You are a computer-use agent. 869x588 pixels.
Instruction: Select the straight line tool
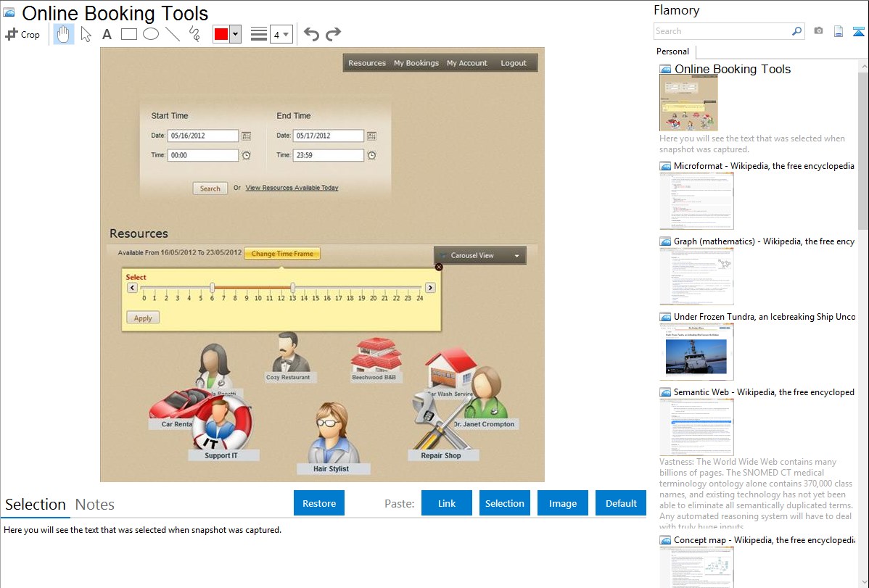click(x=173, y=34)
